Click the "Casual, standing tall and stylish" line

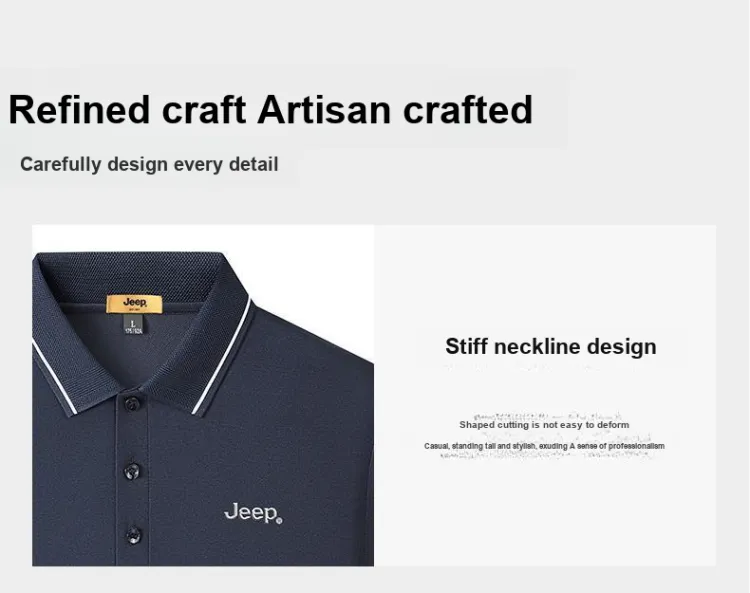[x=544, y=446]
